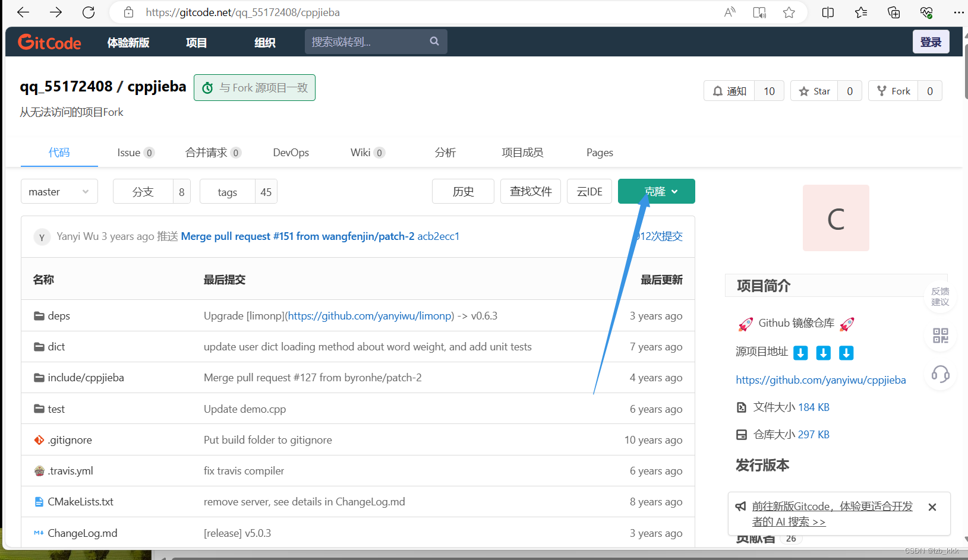Open the notification dropdown button
Viewport: 968px width, 560px height.
point(729,91)
